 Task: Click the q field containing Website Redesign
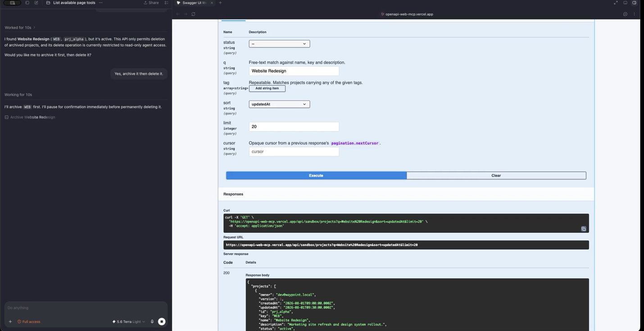click(294, 71)
